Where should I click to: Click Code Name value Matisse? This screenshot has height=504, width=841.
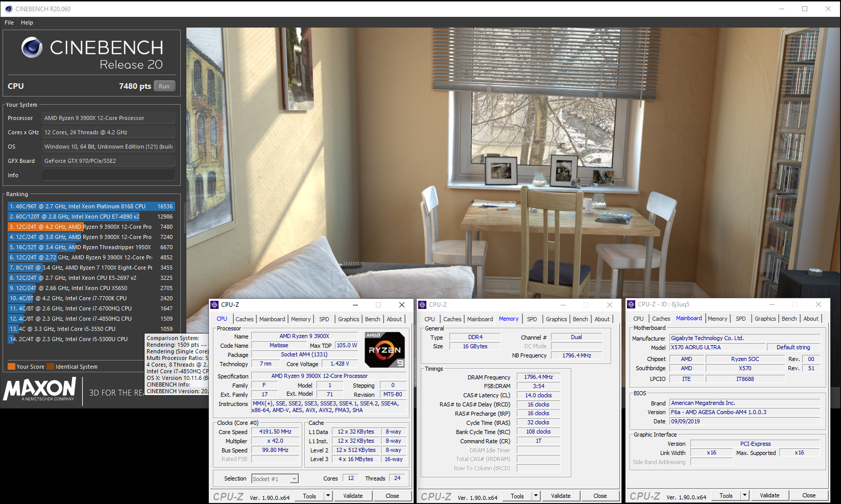coord(279,345)
